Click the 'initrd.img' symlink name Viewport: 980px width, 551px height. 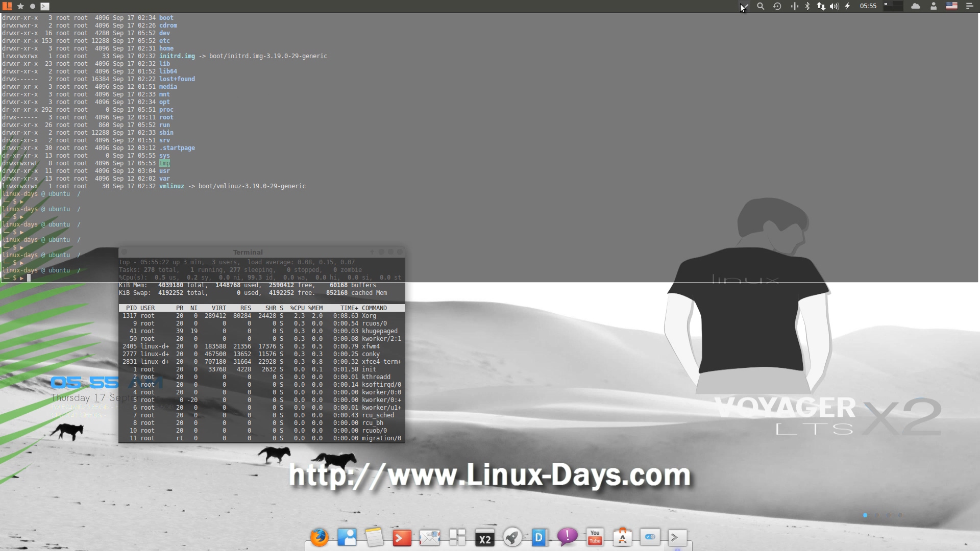coord(177,56)
